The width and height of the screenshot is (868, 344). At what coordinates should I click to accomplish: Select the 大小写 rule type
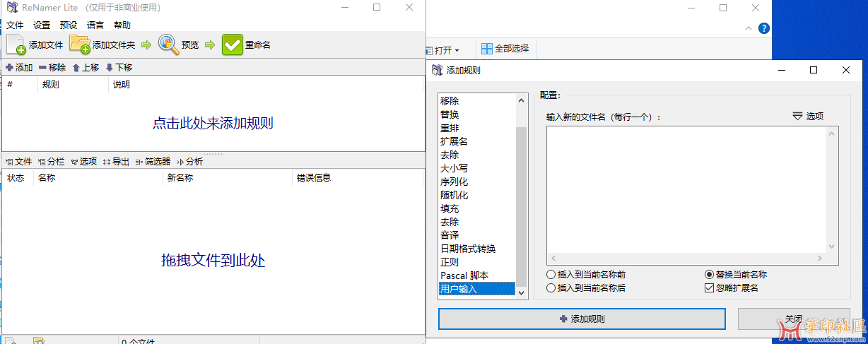[x=477, y=168]
